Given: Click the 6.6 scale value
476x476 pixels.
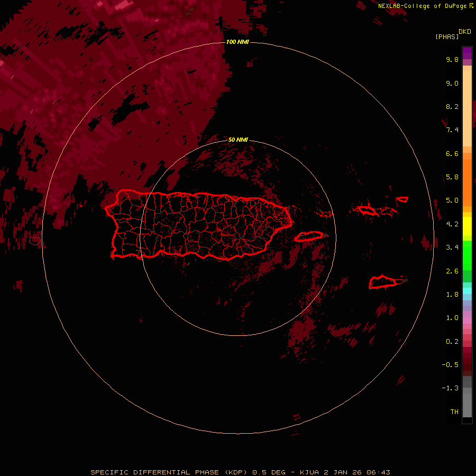Looking at the screenshot, I should pos(452,153).
